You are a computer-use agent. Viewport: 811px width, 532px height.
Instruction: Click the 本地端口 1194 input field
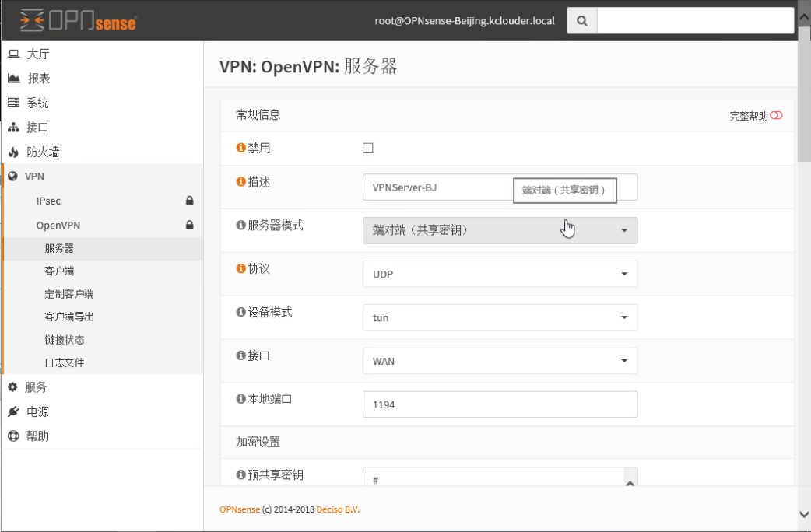pos(500,404)
